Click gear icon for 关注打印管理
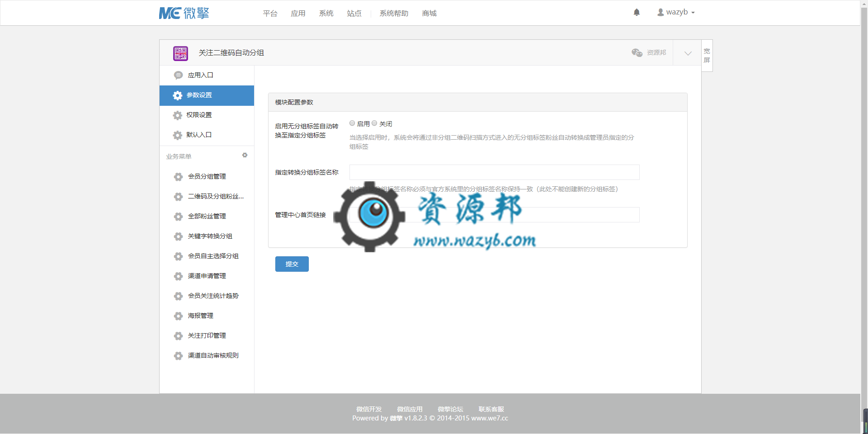Screen dimensions: 868x434 click(x=178, y=336)
